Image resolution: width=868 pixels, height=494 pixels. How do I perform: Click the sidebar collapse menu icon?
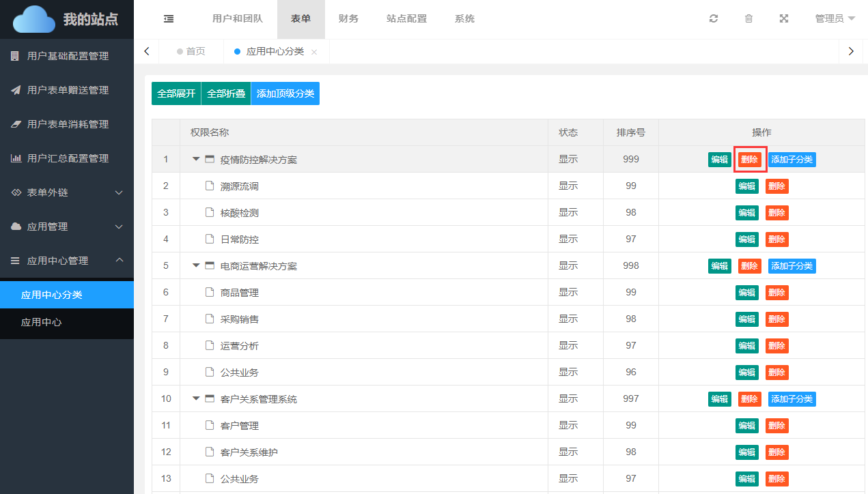tap(169, 19)
